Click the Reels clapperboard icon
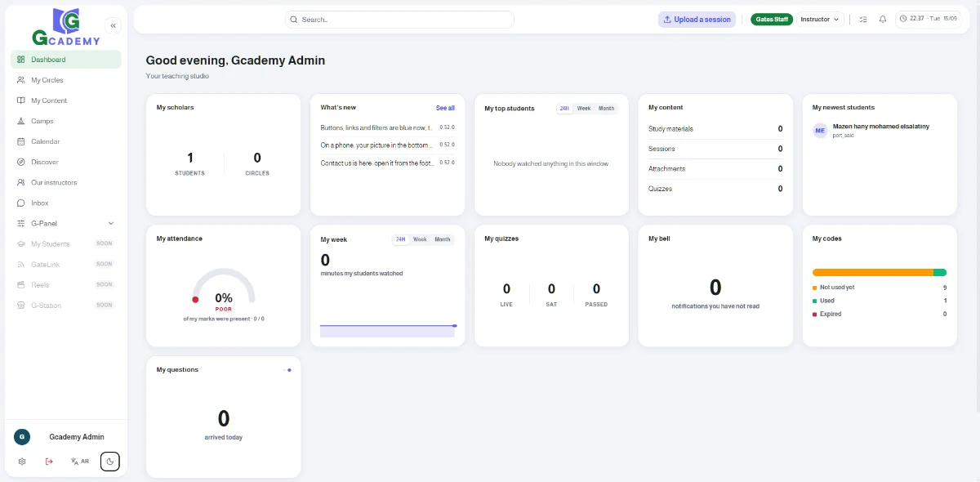Screen dimensions: 980x482 click(x=21, y=284)
